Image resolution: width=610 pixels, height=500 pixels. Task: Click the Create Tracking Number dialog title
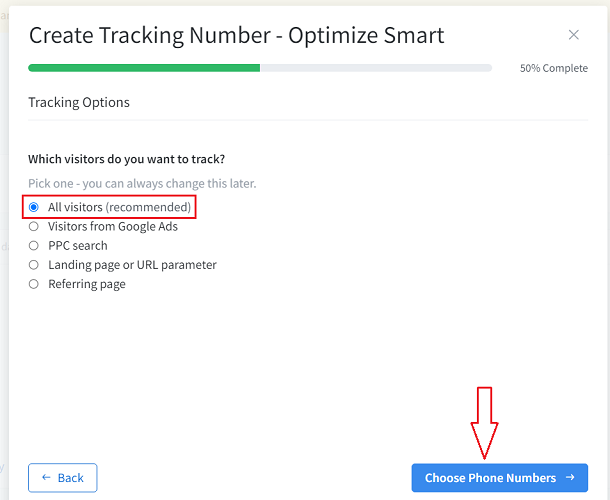tap(236, 36)
